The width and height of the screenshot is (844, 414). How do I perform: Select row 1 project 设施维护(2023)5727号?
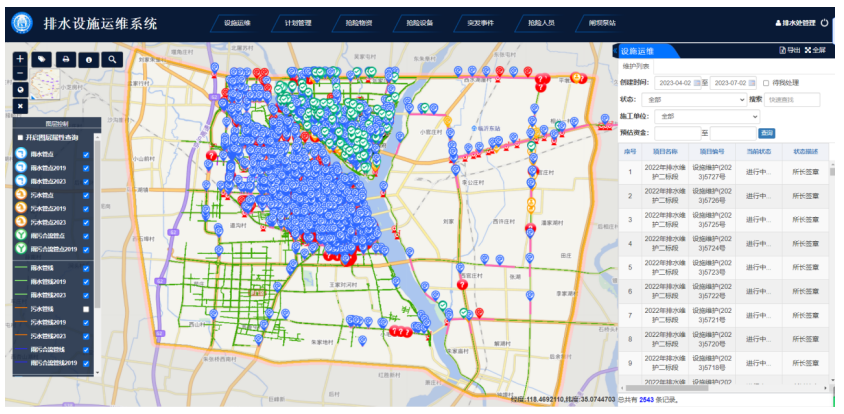click(x=723, y=172)
